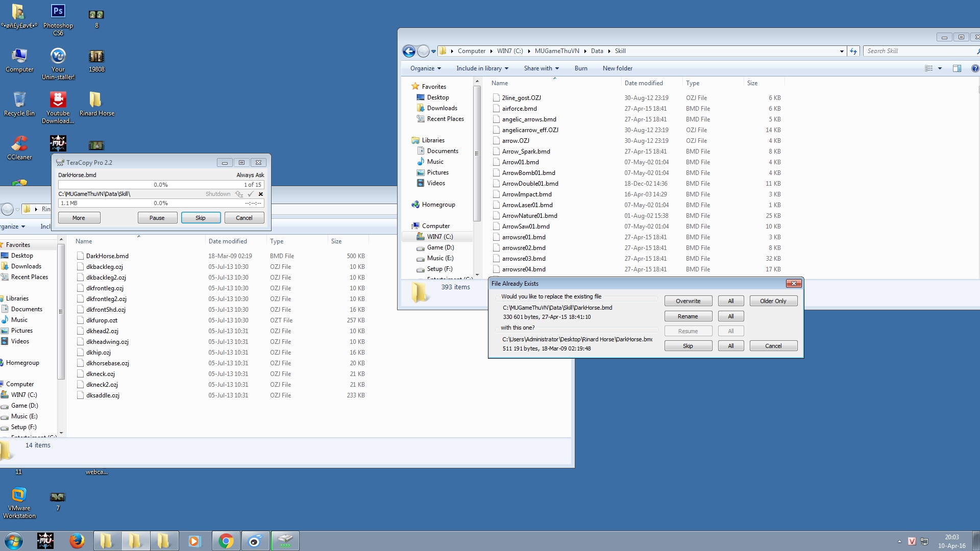Open the Organize dropdown in Skill window
The image size is (980, 551).
point(425,68)
